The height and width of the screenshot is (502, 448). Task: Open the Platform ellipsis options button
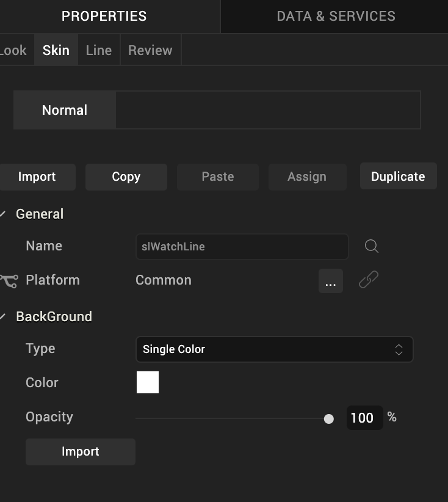(330, 281)
